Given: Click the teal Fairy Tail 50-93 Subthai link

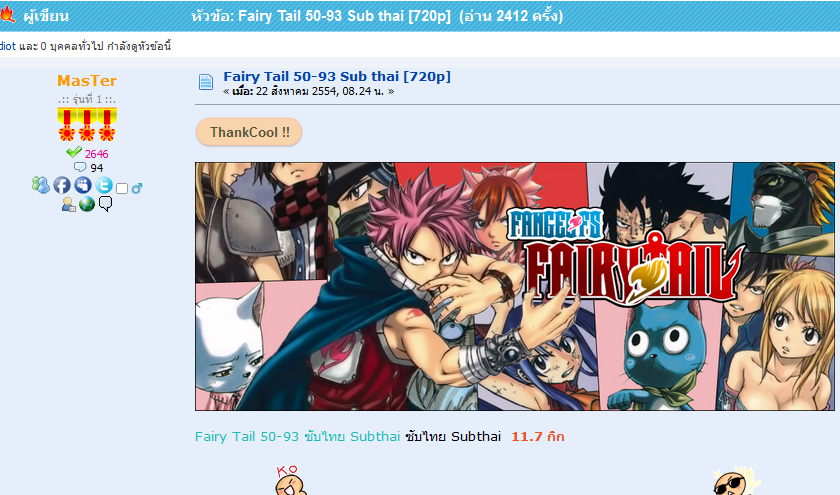Looking at the screenshot, I should tap(297, 437).
